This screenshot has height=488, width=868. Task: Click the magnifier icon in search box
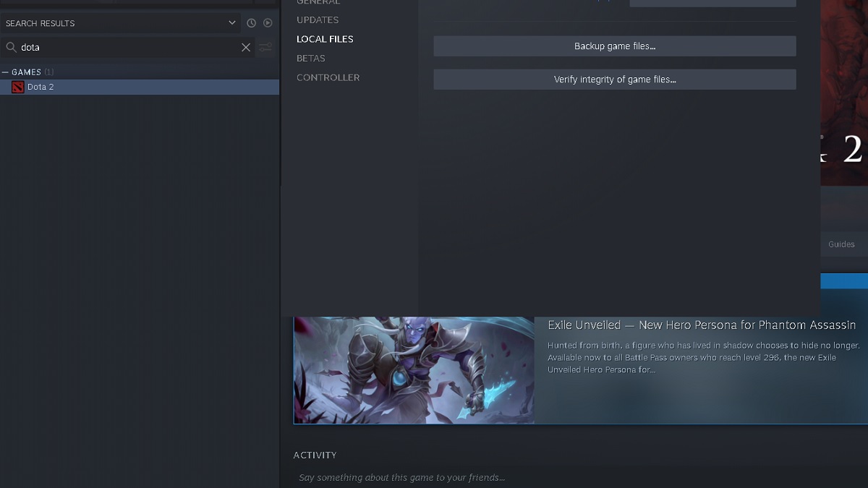tap(11, 47)
